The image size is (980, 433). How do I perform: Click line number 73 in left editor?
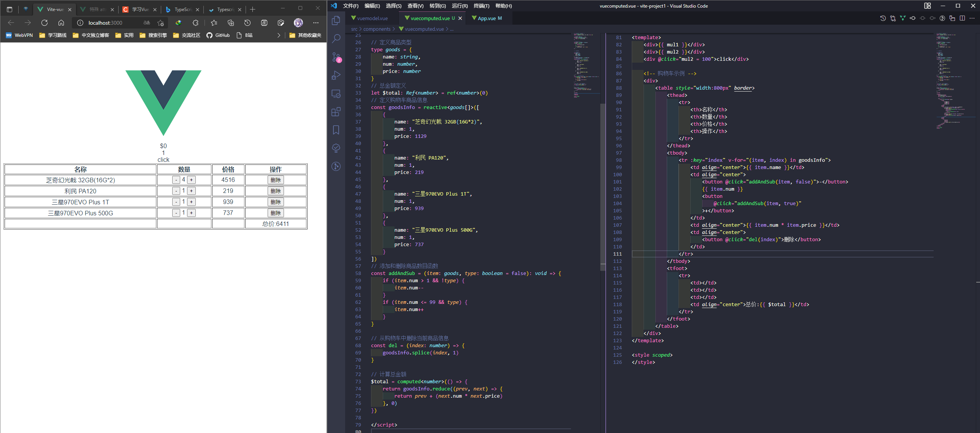(358, 381)
